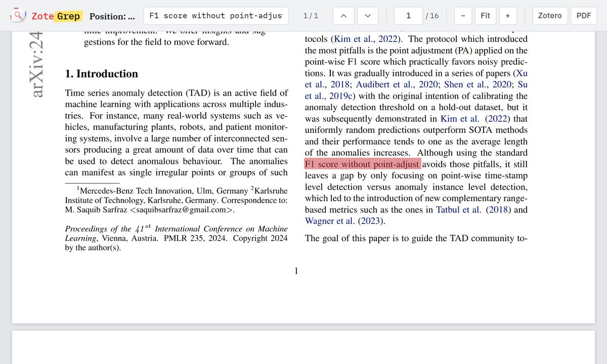Click the Fit zoom button
607x364 pixels.
(485, 16)
